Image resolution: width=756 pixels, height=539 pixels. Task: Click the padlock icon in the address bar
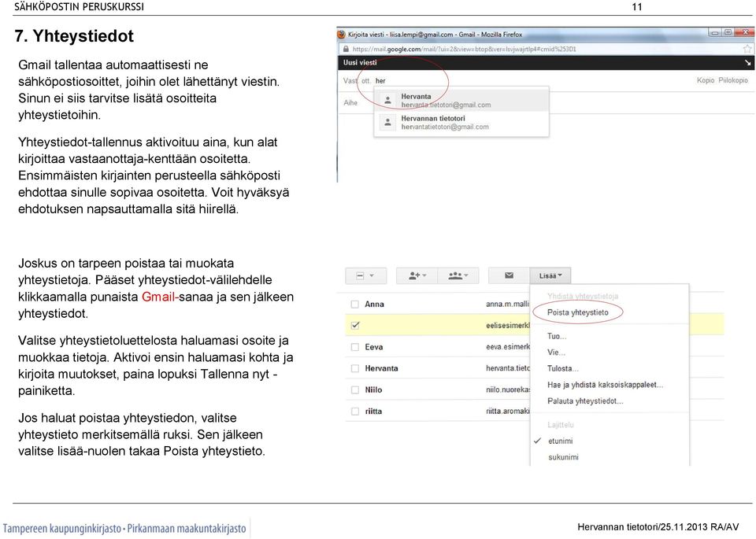(346, 49)
